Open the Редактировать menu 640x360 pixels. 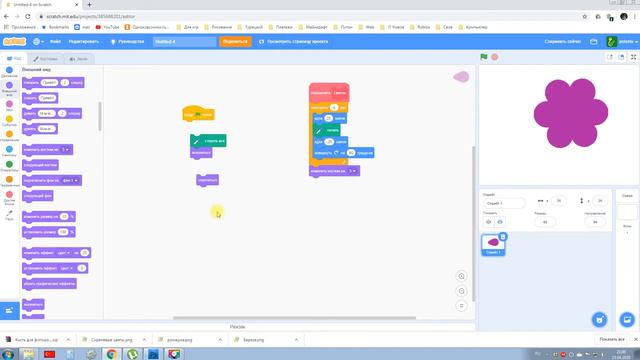pyautogui.click(x=84, y=41)
